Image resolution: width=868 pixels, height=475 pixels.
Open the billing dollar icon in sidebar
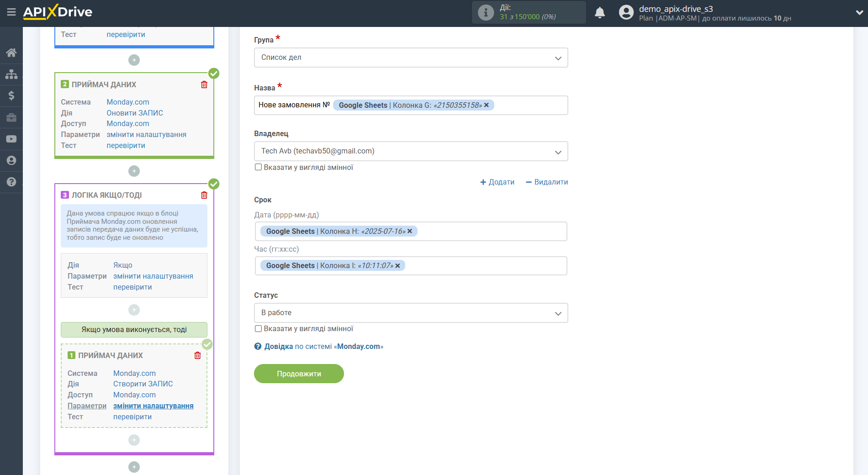[x=11, y=95]
